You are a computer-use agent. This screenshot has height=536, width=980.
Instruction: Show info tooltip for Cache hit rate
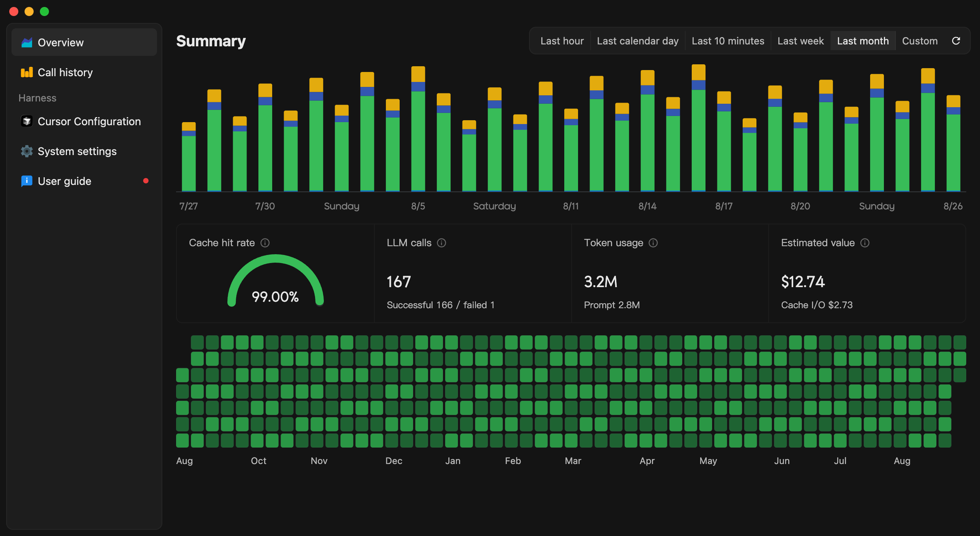click(x=265, y=243)
